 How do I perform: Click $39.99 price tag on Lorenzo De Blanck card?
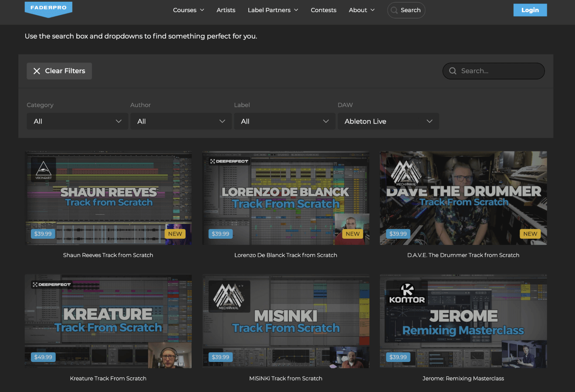coord(220,234)
